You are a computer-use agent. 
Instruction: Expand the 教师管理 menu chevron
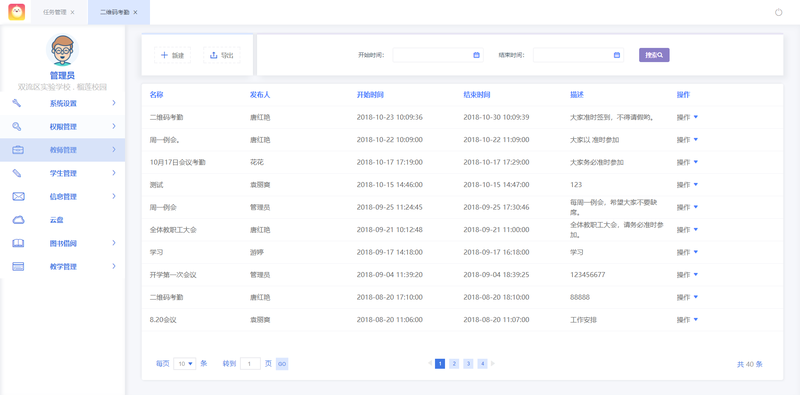[x=114, y=150]
